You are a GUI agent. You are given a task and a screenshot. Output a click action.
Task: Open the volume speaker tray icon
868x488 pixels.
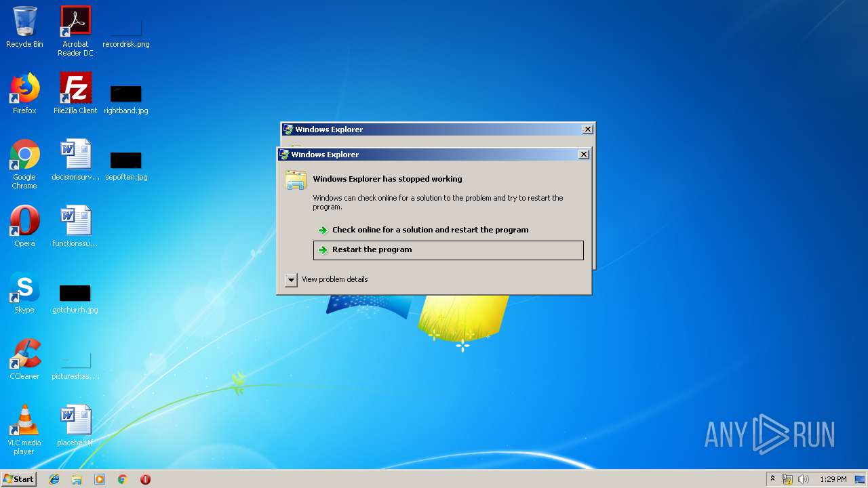point(804,479)
